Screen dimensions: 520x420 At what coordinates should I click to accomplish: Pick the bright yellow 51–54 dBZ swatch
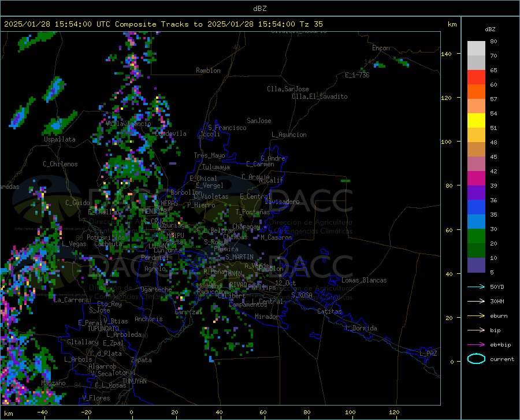coord(476,121)
